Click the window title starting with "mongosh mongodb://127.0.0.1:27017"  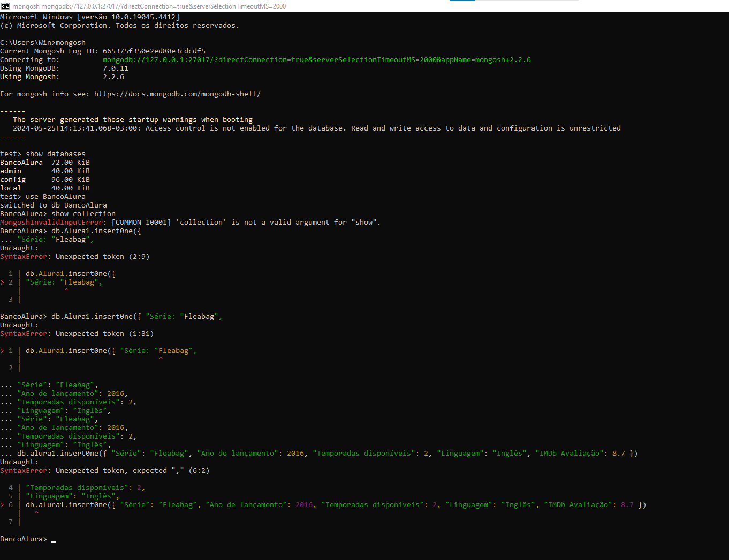tap(149, 6)
